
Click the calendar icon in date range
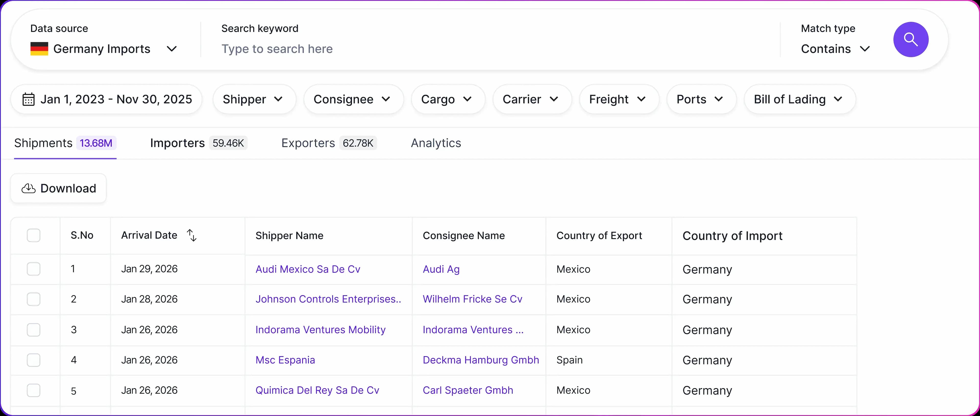(x=29, y=99)
